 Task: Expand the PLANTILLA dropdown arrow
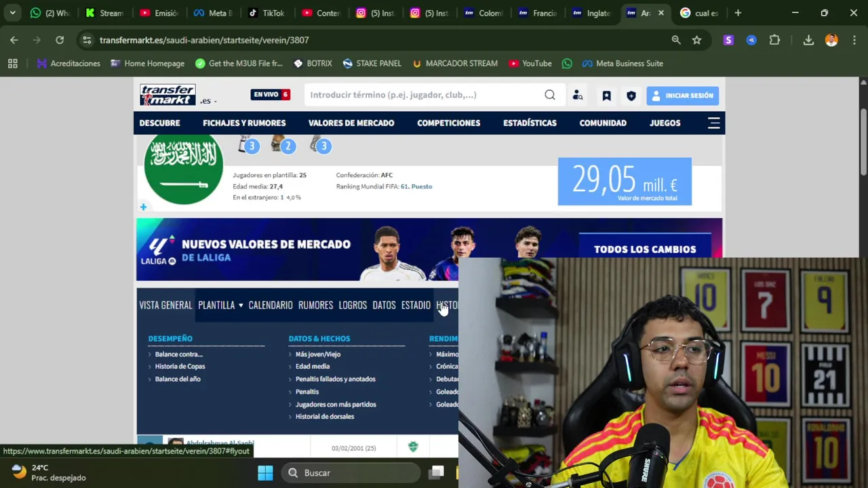click(240, 306)
